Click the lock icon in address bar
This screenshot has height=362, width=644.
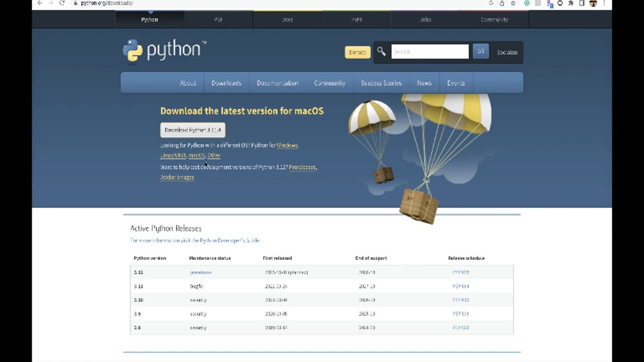[x=75, y=3]
